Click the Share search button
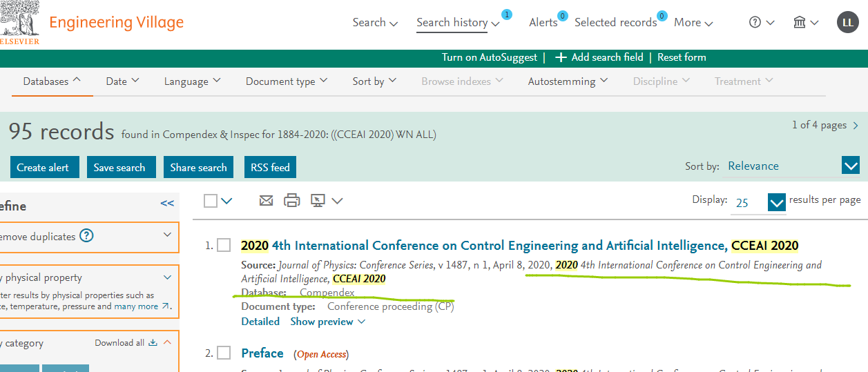868x372 pixels. pyautogui.click(x=198, y=167)
